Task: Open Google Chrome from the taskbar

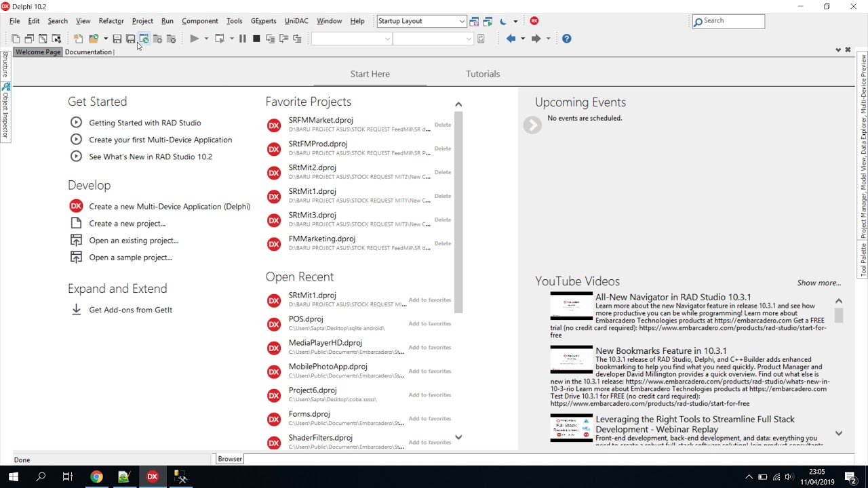Action: (x=96, y=476)
